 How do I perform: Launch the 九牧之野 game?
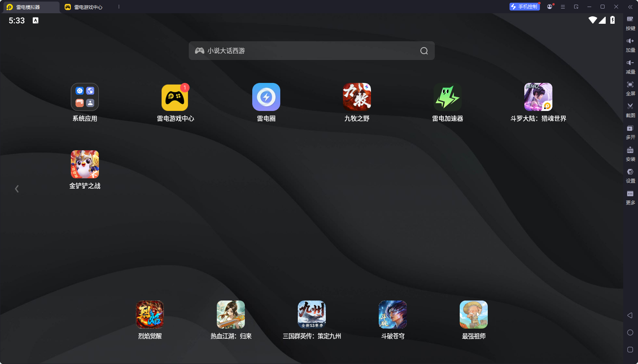click(357, 97)
